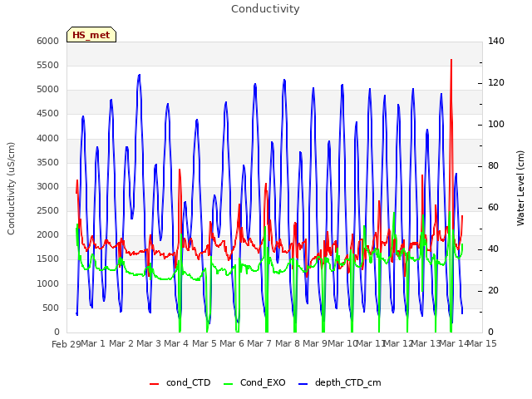This screenshot has height=399, width=532.
Task: Click the red cond_CTD spike at Mar 4
Action: point(180,170)
